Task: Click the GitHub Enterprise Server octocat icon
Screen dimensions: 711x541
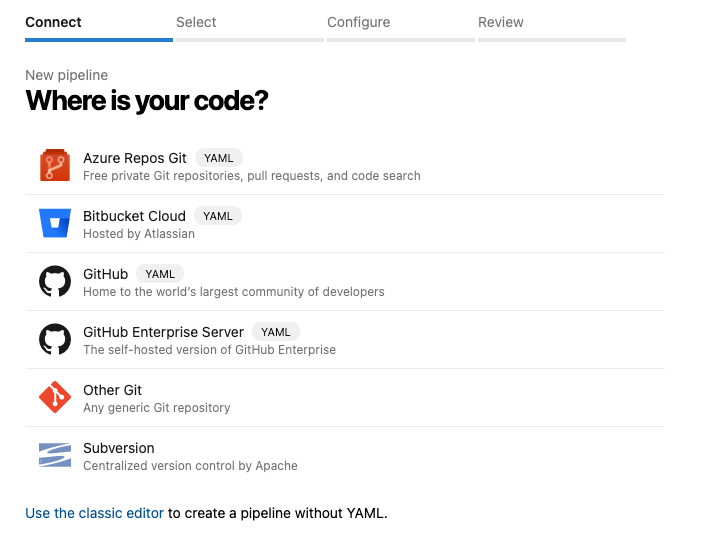Action: point(55,339)
